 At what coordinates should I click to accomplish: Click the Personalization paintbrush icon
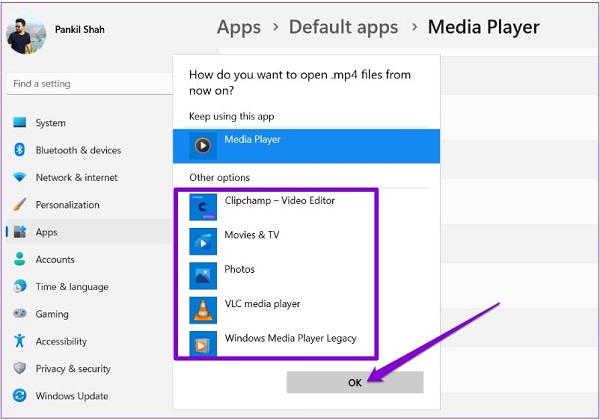20,204
